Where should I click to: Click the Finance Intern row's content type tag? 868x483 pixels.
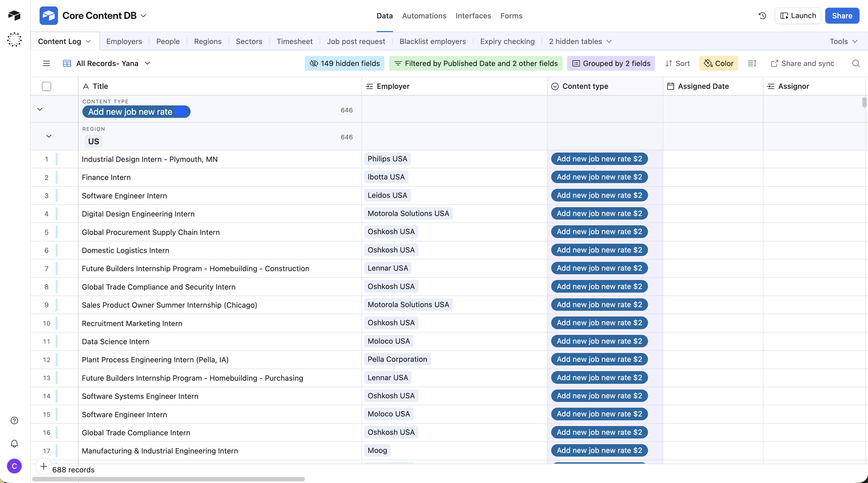click(x=599, y=177)
